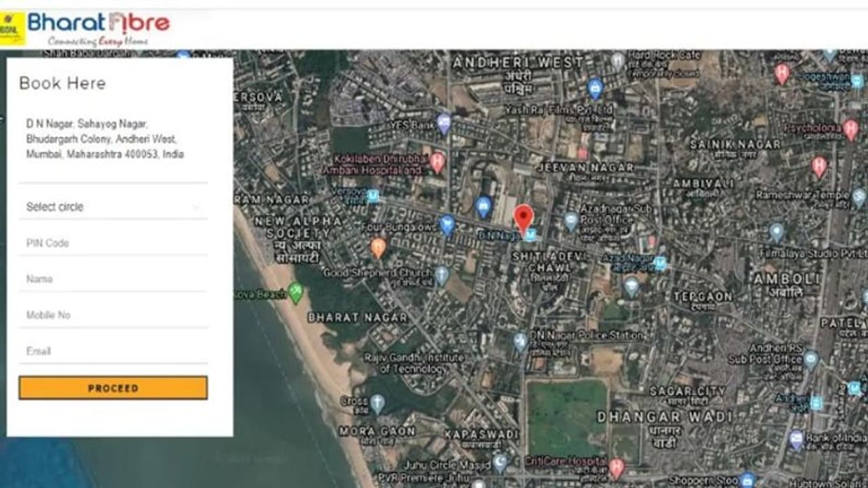Click the Filmalaya Studio map marker

coord(776,232)
